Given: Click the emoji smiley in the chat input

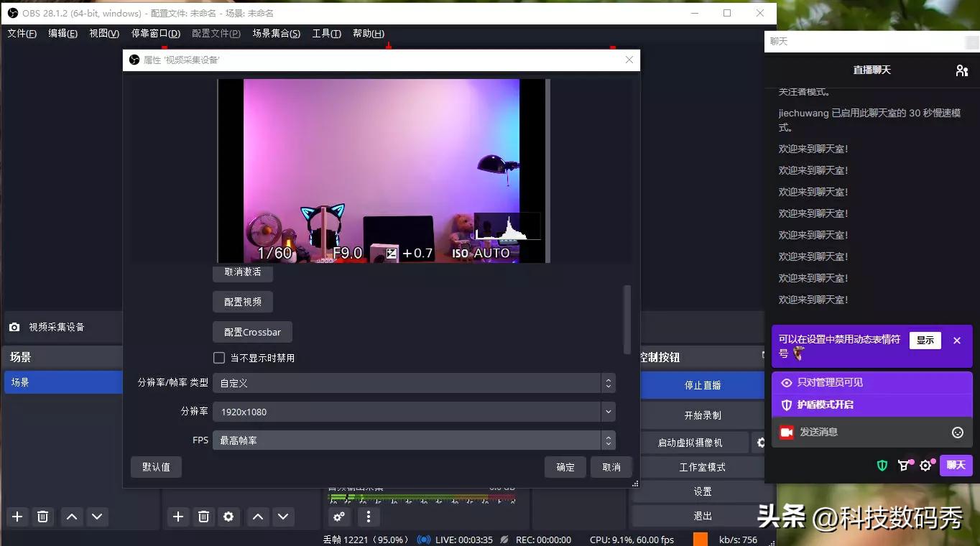Looking at the screenshot, I should tap(957, 432).
